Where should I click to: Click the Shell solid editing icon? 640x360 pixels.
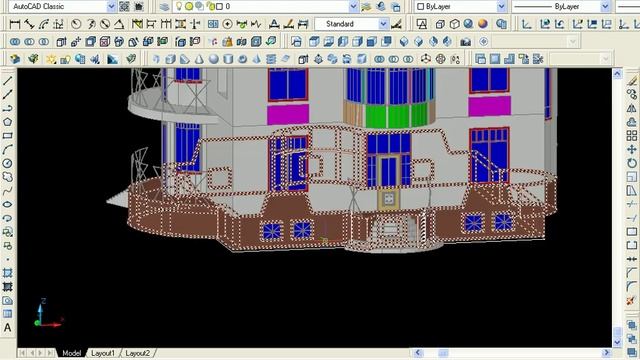pyautogui.click(x=256, y=41)
